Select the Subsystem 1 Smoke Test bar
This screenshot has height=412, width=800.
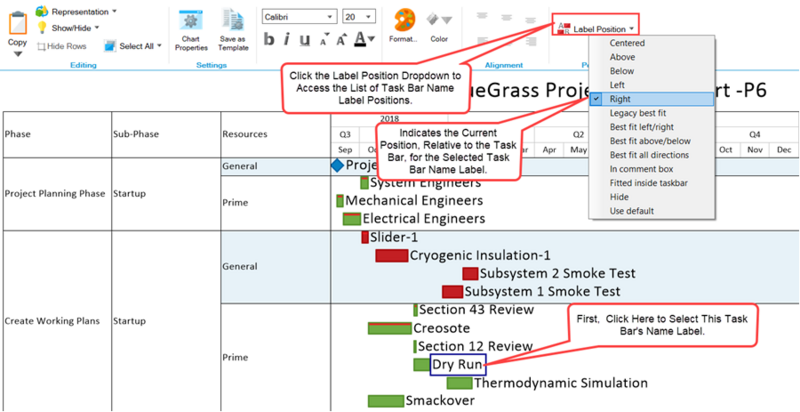pos(453,292)
